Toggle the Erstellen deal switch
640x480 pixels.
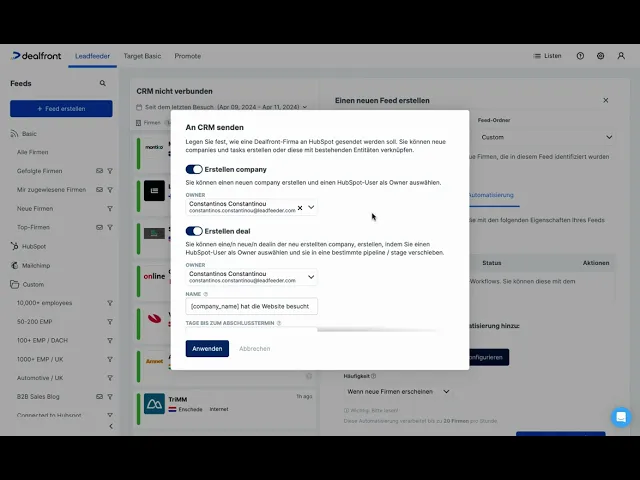point(194,231)
